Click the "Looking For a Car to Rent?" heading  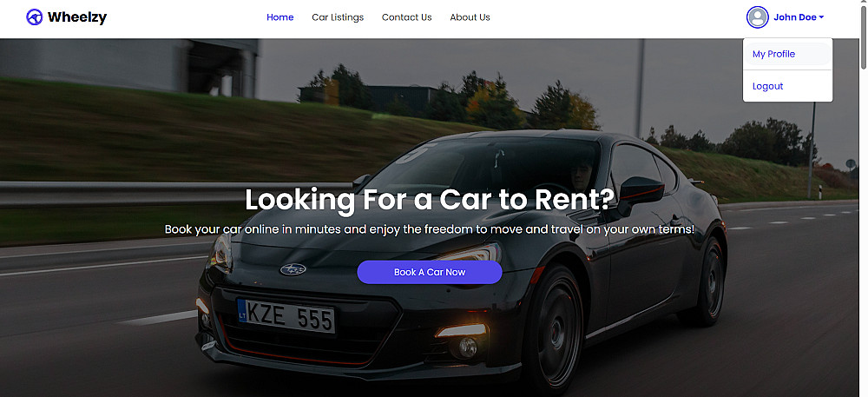(430, 200)
